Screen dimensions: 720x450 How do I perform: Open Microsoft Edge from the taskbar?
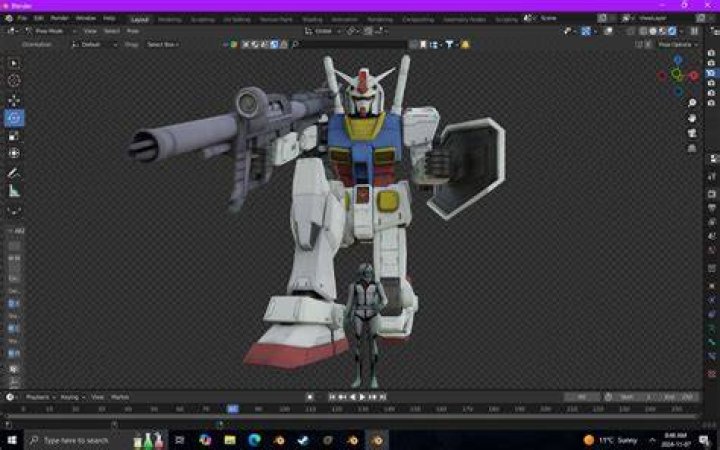(x=254, y=440)
